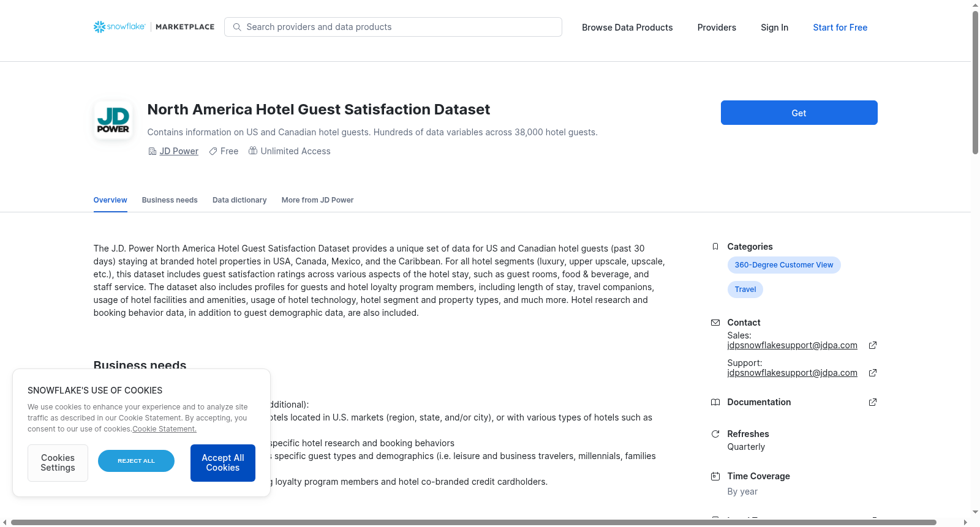This screenshot has width=980, height=527.
Task: Click the search magnifier icon
Action: (237, 27)
